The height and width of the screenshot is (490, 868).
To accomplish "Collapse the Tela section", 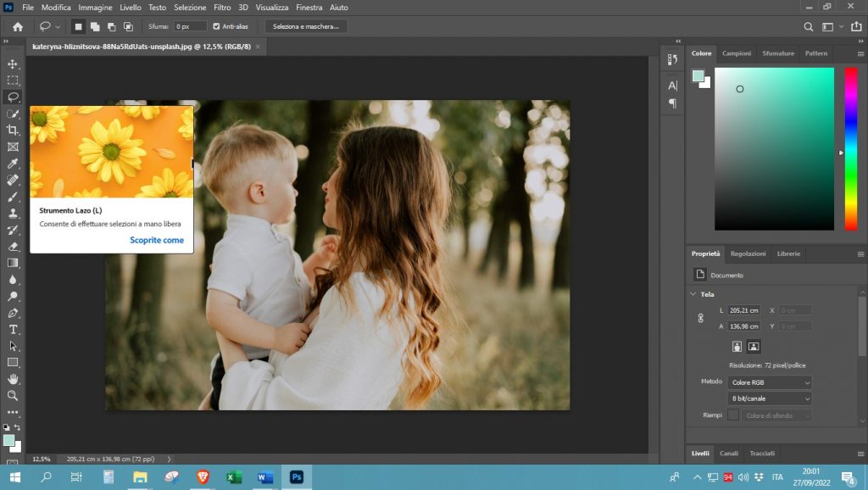I will pyautogui.click(x=693, y=294).
